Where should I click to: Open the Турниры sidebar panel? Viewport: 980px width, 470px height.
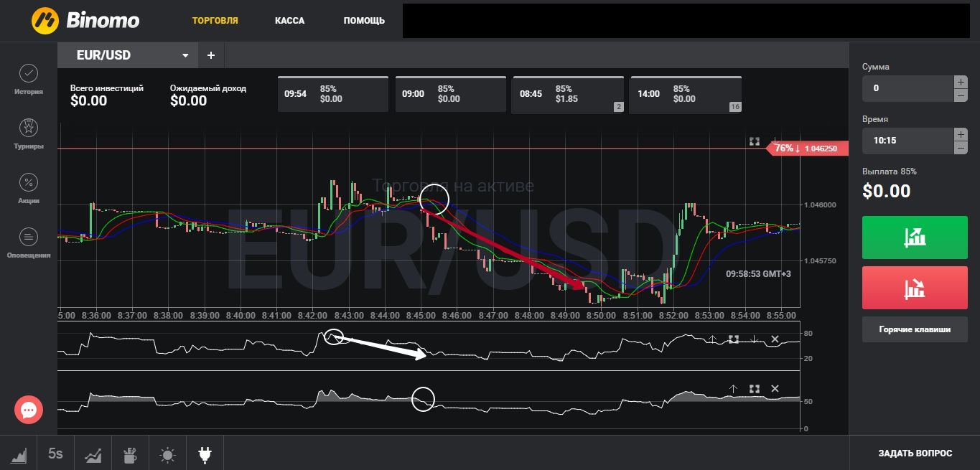pyautogui.click(x=28, y=134)
